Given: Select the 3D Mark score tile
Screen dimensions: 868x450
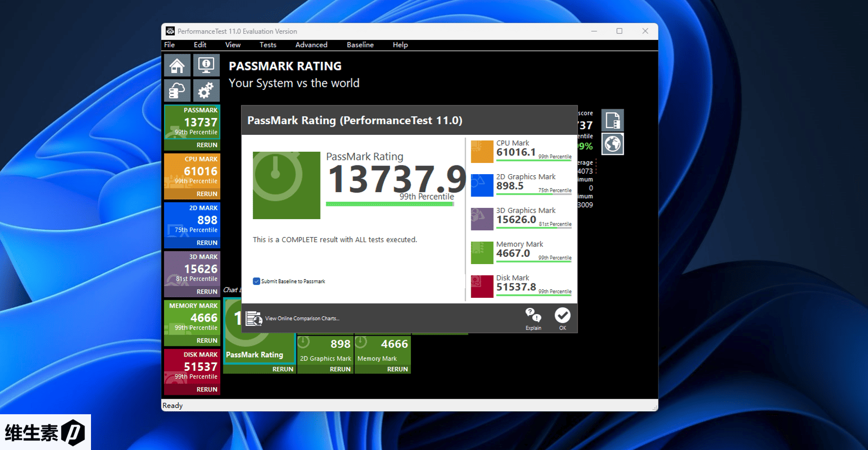Looking at the screenshot, I should 192,268.
